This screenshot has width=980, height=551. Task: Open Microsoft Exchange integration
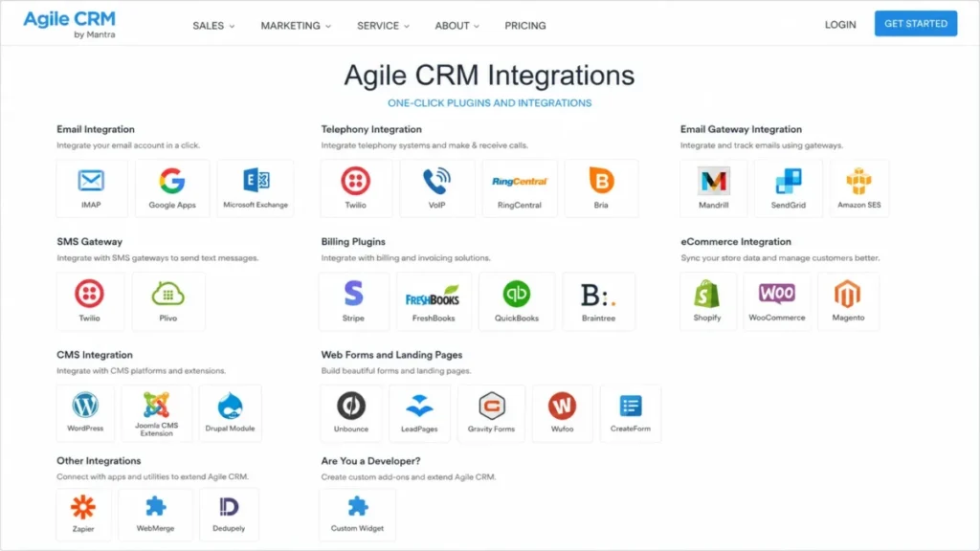click(x=256, y=188)
